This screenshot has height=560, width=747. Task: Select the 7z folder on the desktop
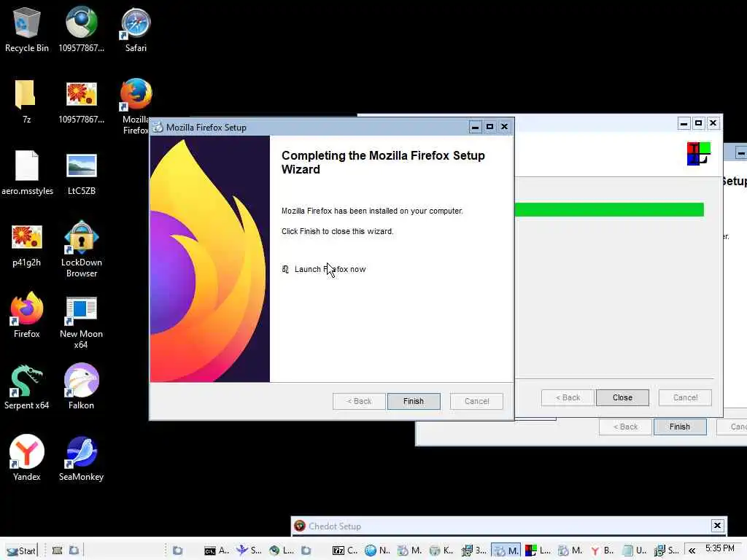click(x=27, y=101)
